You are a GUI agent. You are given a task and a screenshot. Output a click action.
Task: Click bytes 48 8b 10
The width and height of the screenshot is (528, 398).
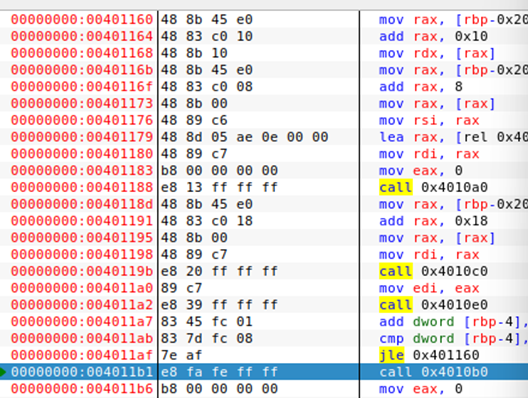194,53
